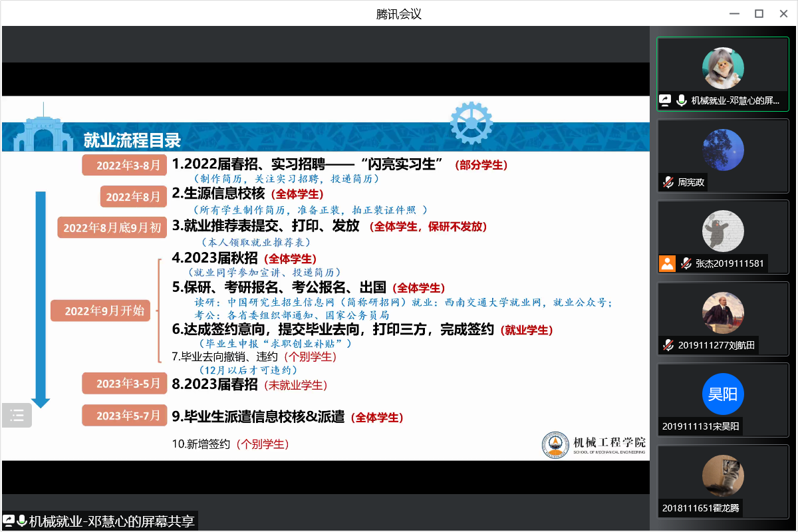Click the blue downward timeline arrow

[x=41, y=299]
